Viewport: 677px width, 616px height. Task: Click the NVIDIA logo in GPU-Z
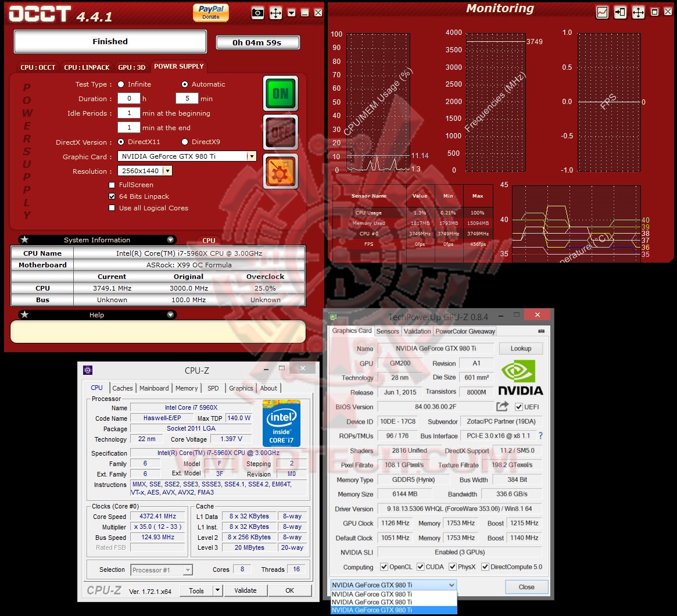pos(521,378)
